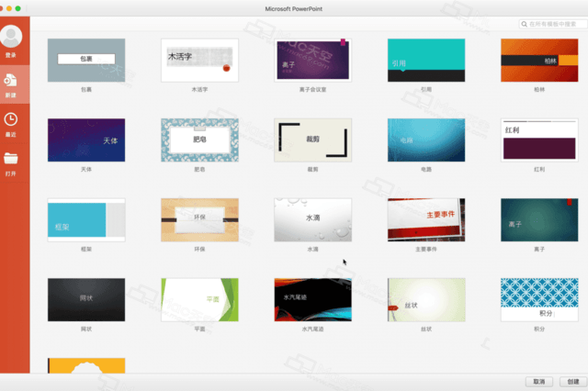The height and width of the screenshot is (391, 588).
Task: Select the 包裹 template thumbnail
Action: (85, 60)
